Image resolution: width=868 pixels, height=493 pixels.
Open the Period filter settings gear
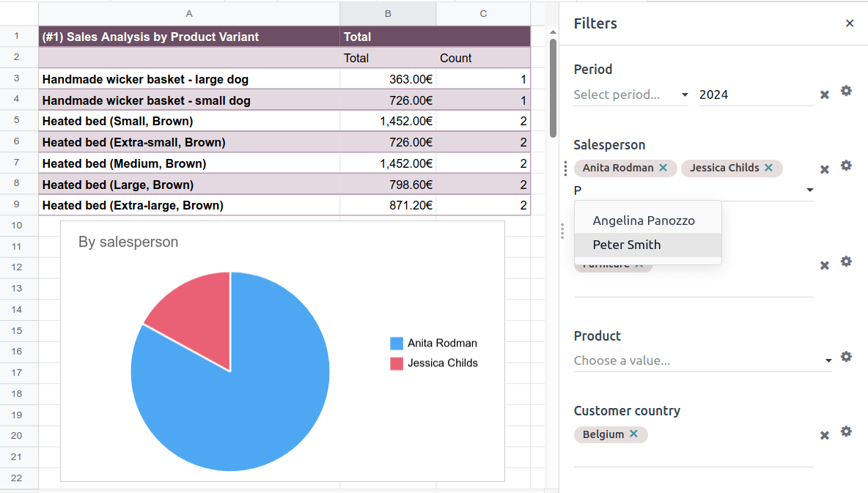[x=846, y=91]
